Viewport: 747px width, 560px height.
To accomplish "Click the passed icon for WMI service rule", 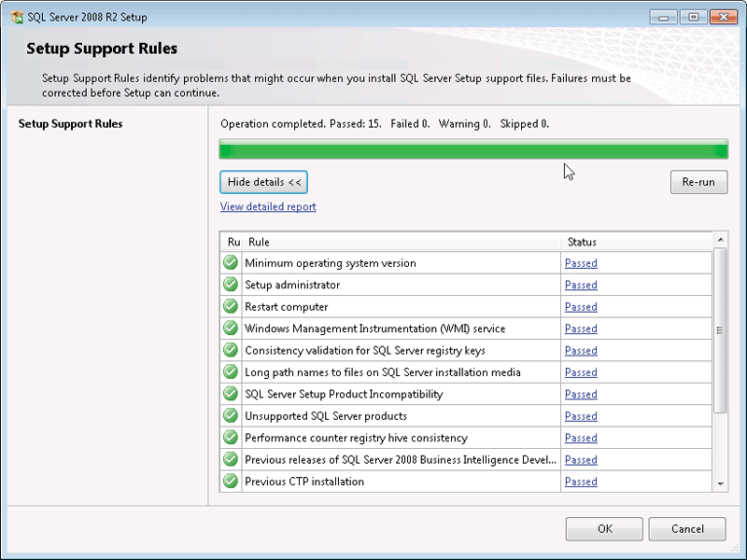I will click(x=231, y=329).
